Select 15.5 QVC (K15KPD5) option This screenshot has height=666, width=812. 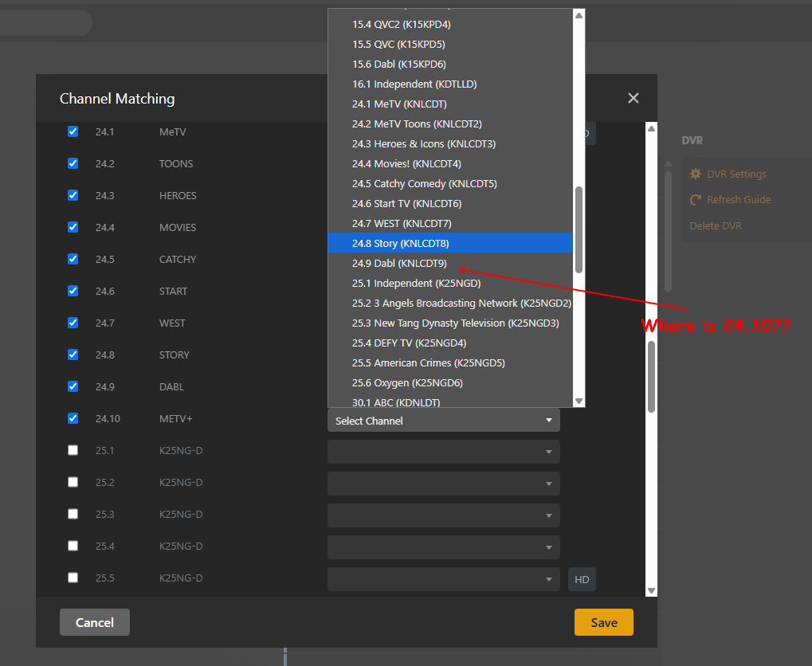(x=450, y=44)
